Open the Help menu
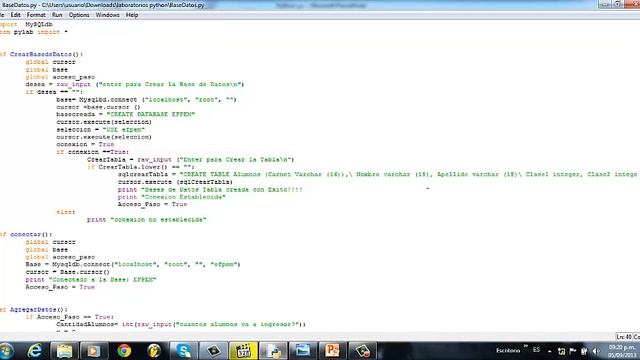This screenshot has height=360, width=640. [x=132, y=15]
